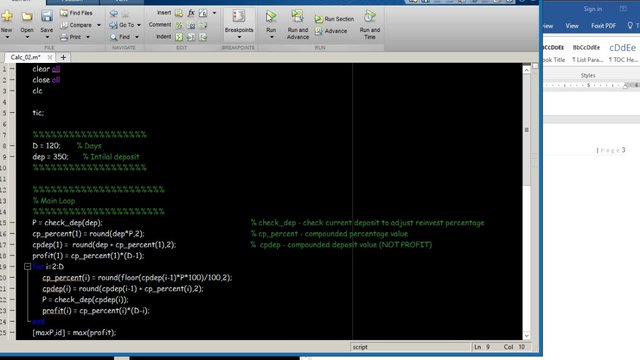Viewport: 640px width, 360px height.
Task: Toggle the breakpoint dash at line 15
Action: coord(12,223)
